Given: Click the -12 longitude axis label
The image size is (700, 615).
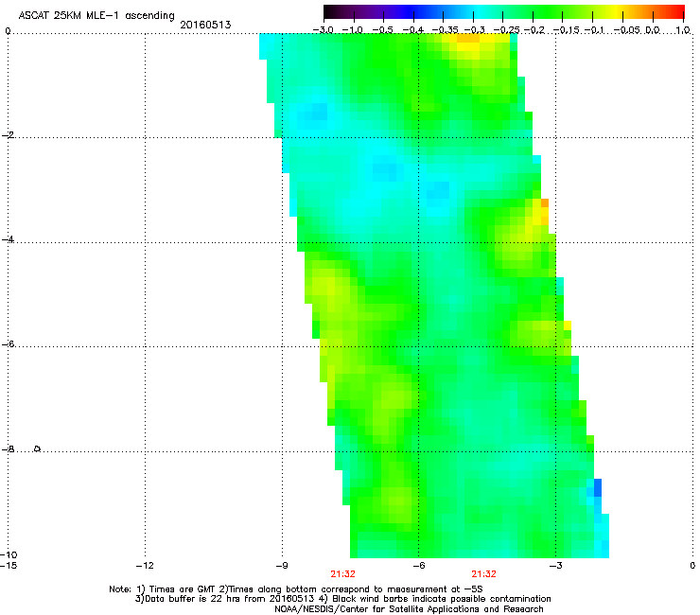Looking at the screenshot, I should click(x=145, y=566).
